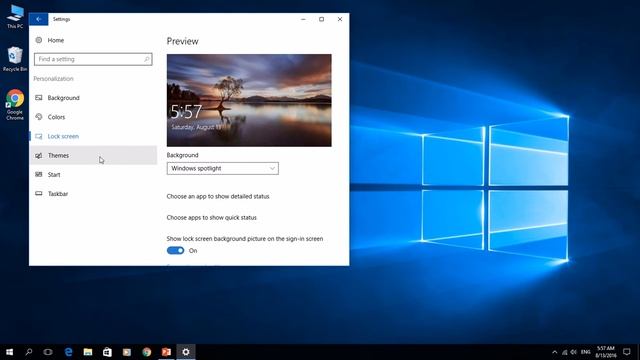Click the Colors palette icon in sidebar

39,117
